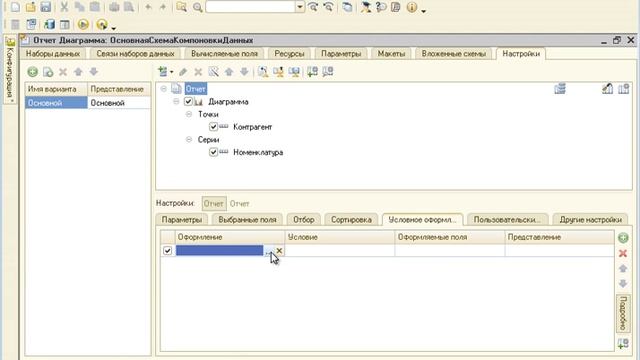Click the Основной presentation cell
Screen dimensions: 640x360
pyautogui.click(x=119, y=103)
